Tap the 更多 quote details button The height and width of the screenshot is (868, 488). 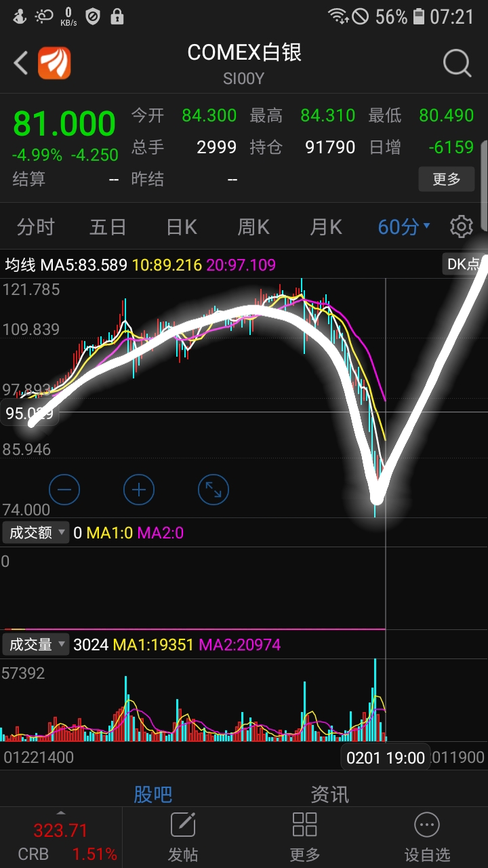447,179
